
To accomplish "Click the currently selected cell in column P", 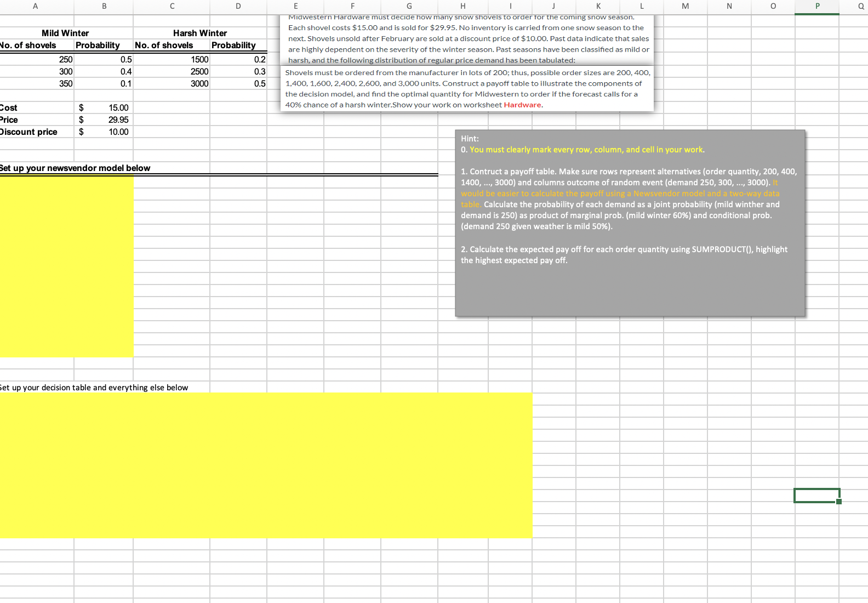I will [817, 496].
